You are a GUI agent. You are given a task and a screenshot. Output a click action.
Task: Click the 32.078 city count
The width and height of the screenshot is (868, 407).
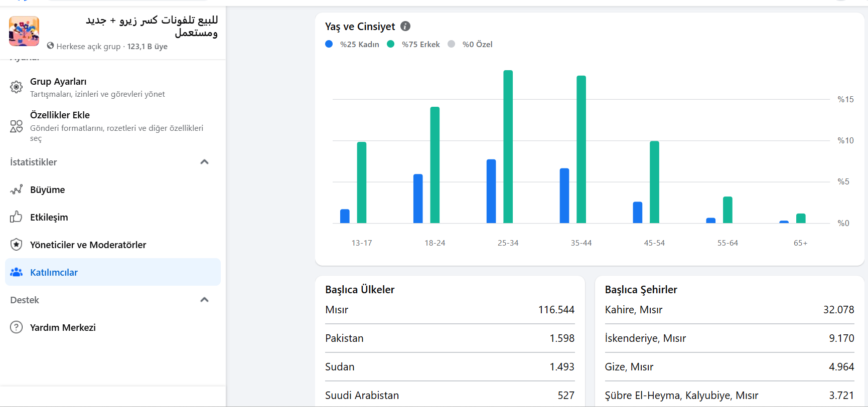(838, 310)
